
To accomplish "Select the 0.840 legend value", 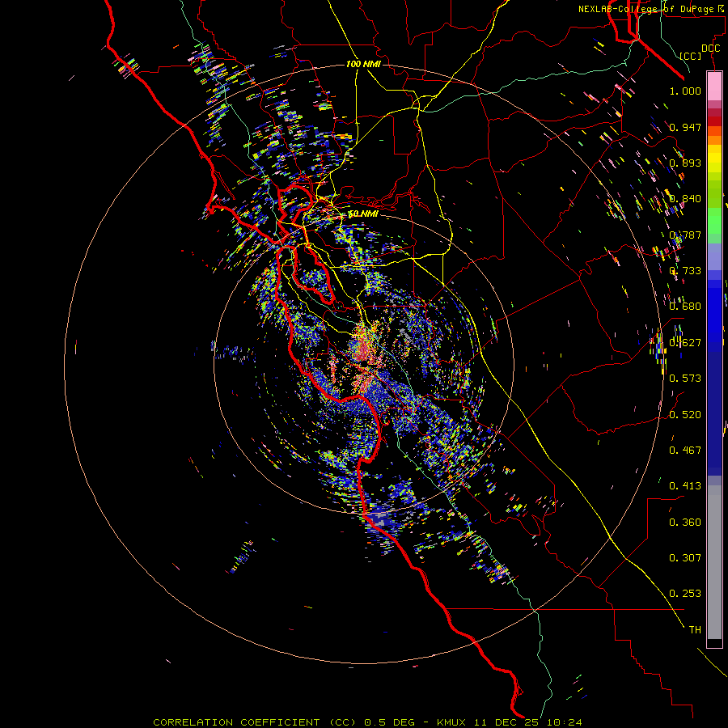I will [685, 199].
